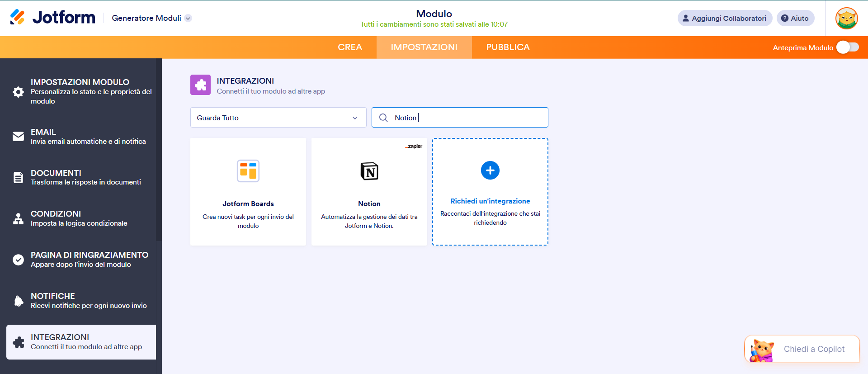
Task: Click the bell Notifiche icon
Action: click(x=18, y=301)
